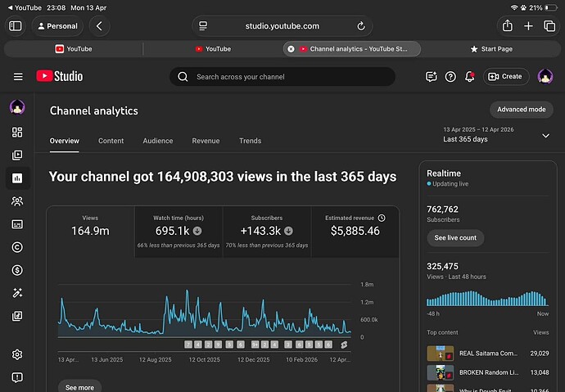The image size is (565, 392).
Task: Click the See live count button
Action: (x=455, y=238)
